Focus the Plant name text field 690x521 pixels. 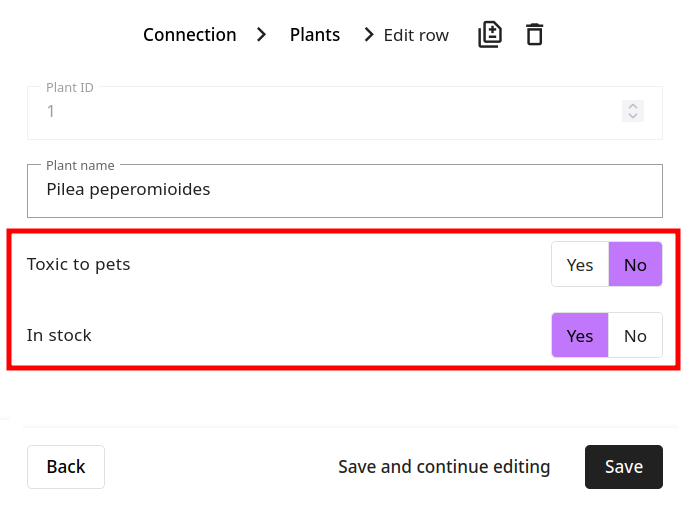[x=344, y=189]
